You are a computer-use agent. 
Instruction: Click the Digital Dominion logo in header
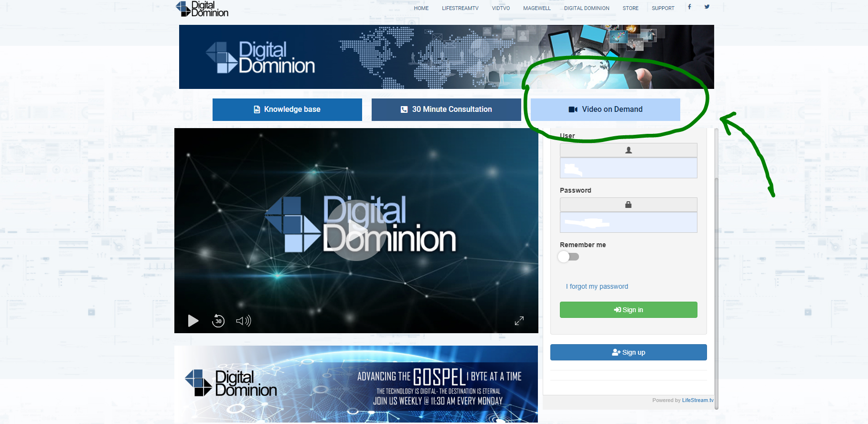click(x=202, y=9)
